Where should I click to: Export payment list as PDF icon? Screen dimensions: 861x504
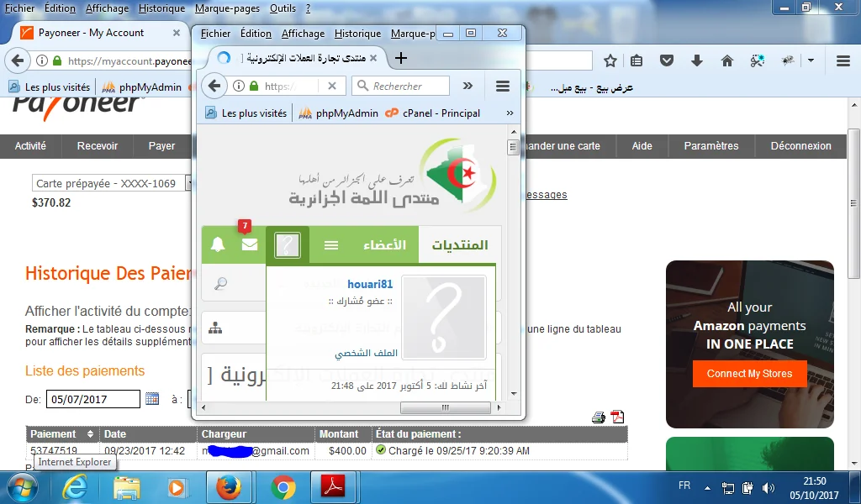tap(617, 417)
